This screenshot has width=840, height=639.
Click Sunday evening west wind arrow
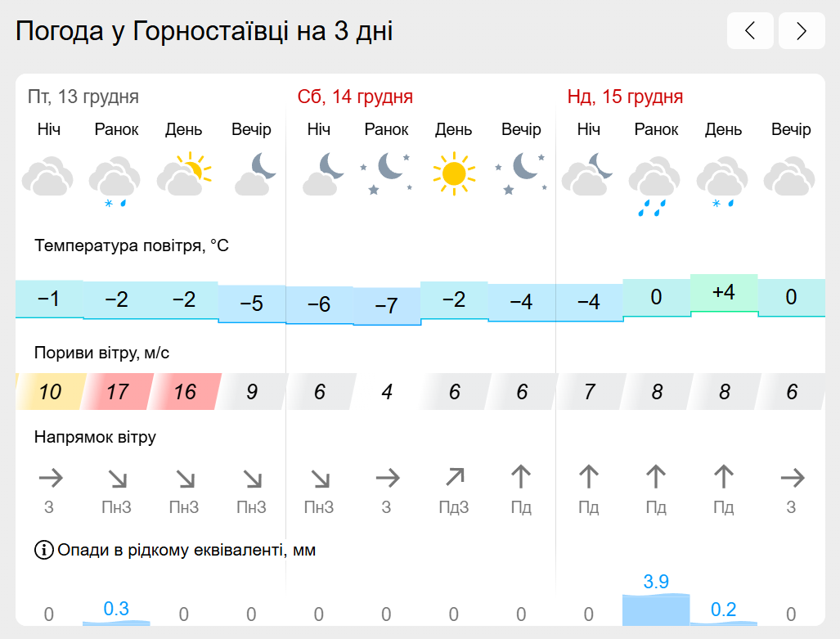tap(793, 478)
